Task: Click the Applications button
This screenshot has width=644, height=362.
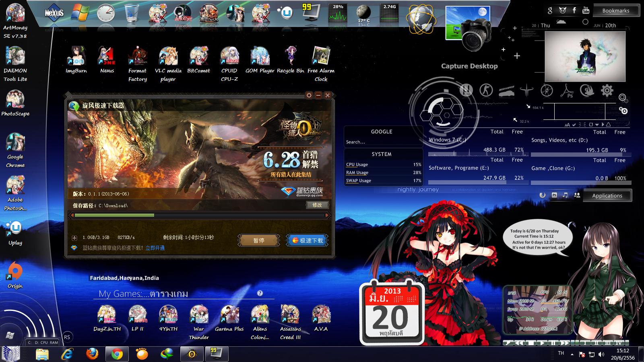Action: pos(607,195)
